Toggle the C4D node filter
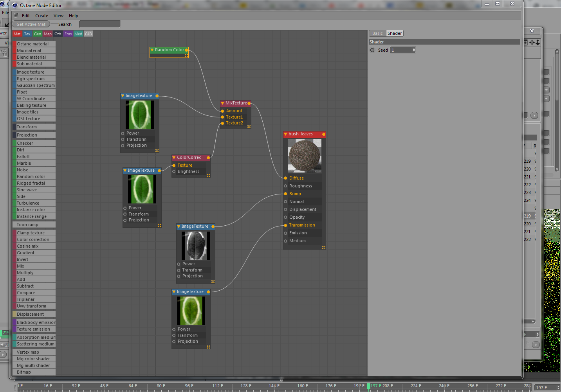Image resolution: width=561 pixels, height=392 pixels. [88, 34]
